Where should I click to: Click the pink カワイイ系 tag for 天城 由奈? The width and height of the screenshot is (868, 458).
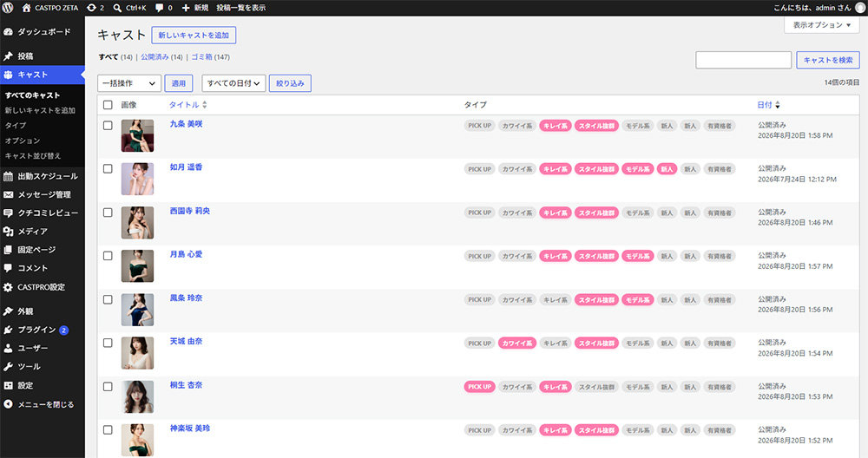tap(517, 343)
